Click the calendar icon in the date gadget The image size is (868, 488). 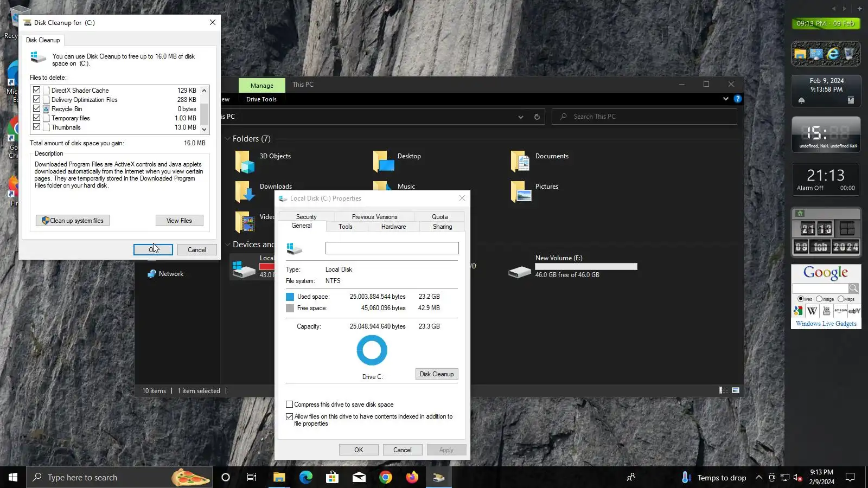[851, 100]
